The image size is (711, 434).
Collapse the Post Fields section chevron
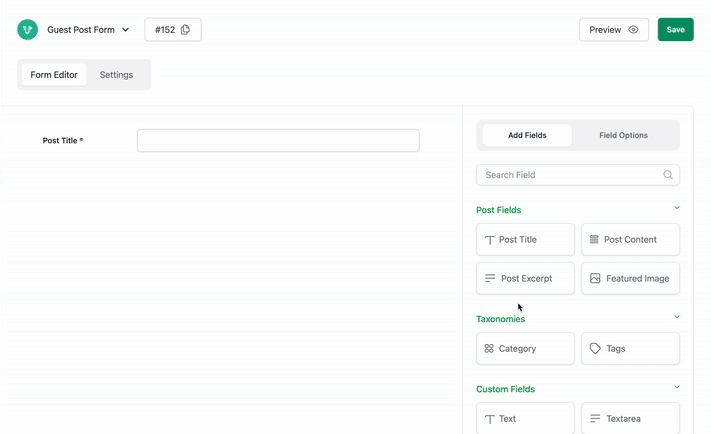point(677,208)
